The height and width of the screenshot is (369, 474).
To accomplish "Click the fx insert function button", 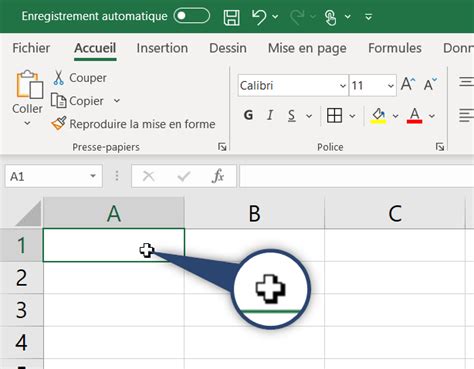I will click(x=218, y=176).
